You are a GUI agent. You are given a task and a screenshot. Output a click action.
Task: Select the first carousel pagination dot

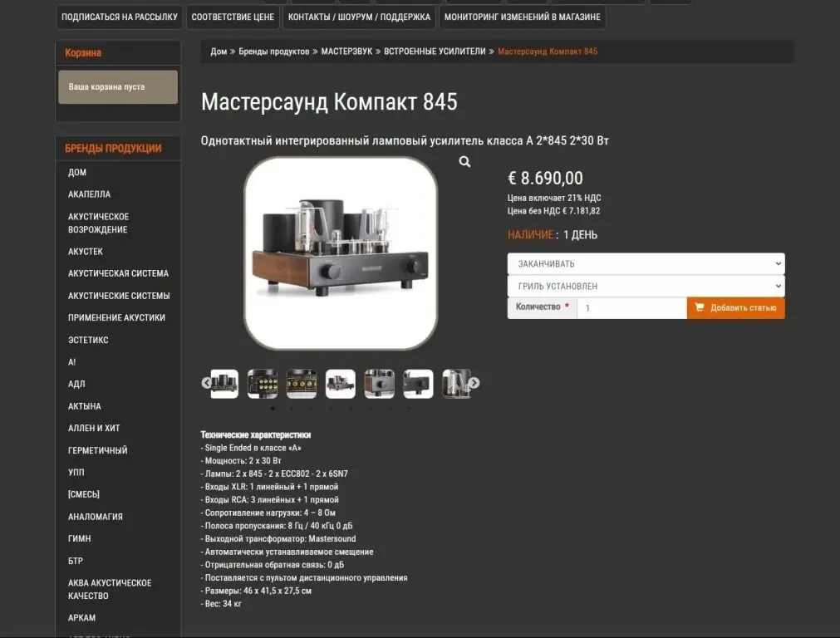point(273,408)
